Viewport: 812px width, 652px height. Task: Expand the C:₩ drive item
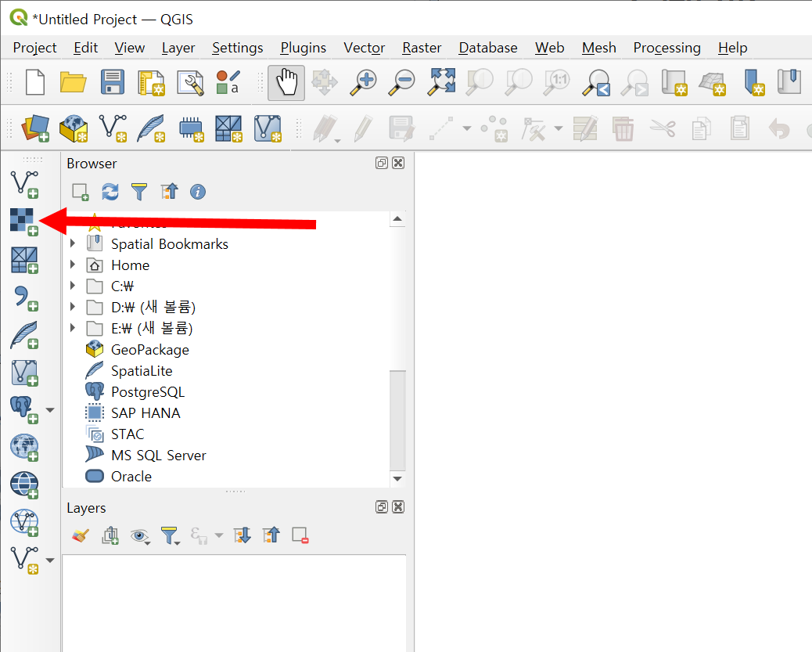pos(73,285)
